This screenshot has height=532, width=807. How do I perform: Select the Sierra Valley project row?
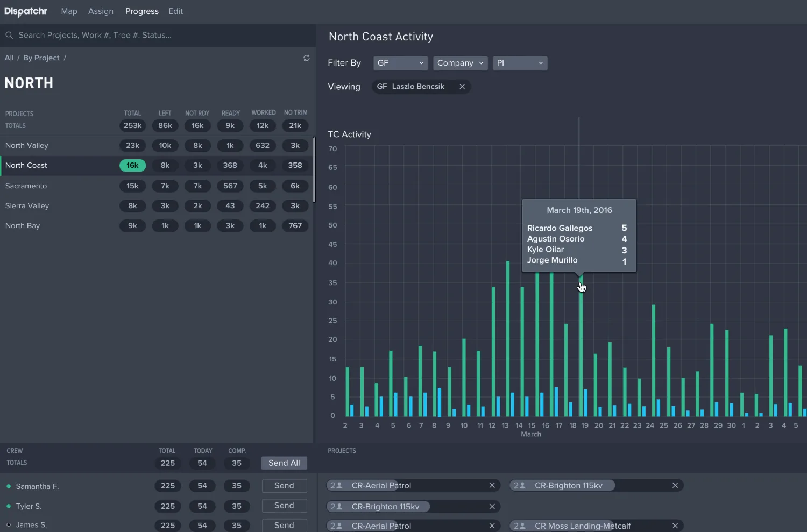click(x=156, y=205)
